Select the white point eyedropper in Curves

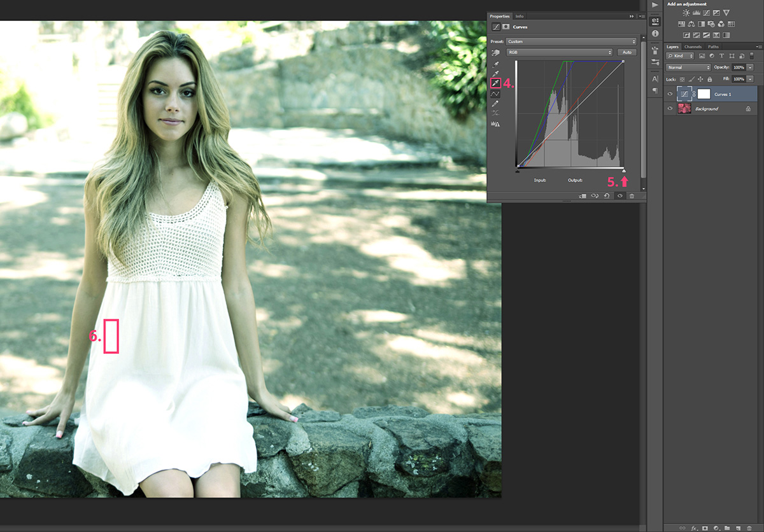click(495, 83)
